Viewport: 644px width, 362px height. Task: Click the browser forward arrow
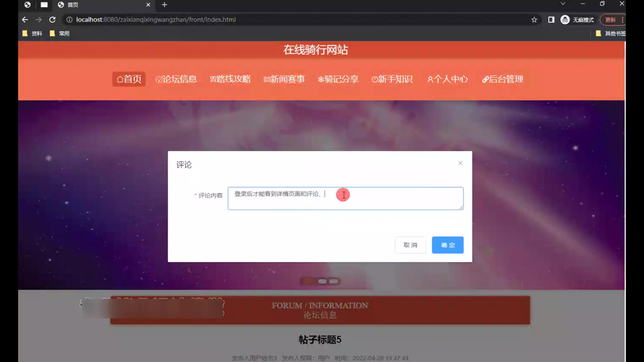(39, 20)
